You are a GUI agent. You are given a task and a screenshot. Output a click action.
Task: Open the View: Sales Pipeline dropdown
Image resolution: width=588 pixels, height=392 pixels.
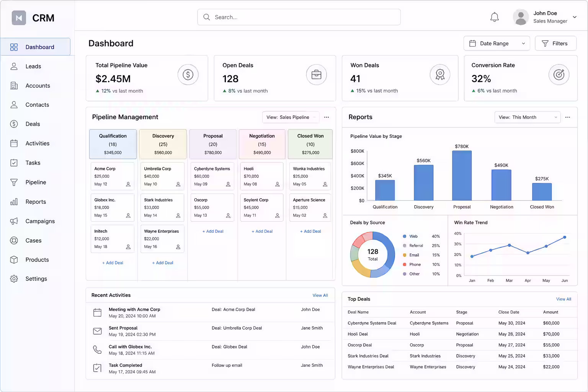point(291,117)
